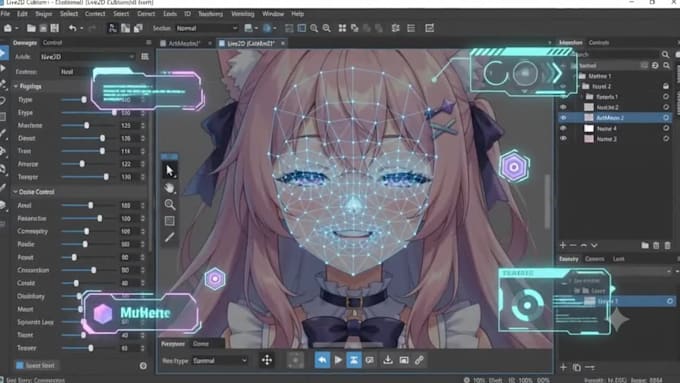Click the four-squares grid icon in toolbar
680x383 pixels.
[x=342, y=28]
